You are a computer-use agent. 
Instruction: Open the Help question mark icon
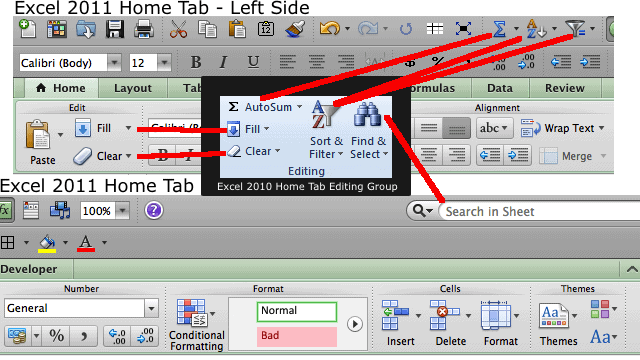coord(154,211)
